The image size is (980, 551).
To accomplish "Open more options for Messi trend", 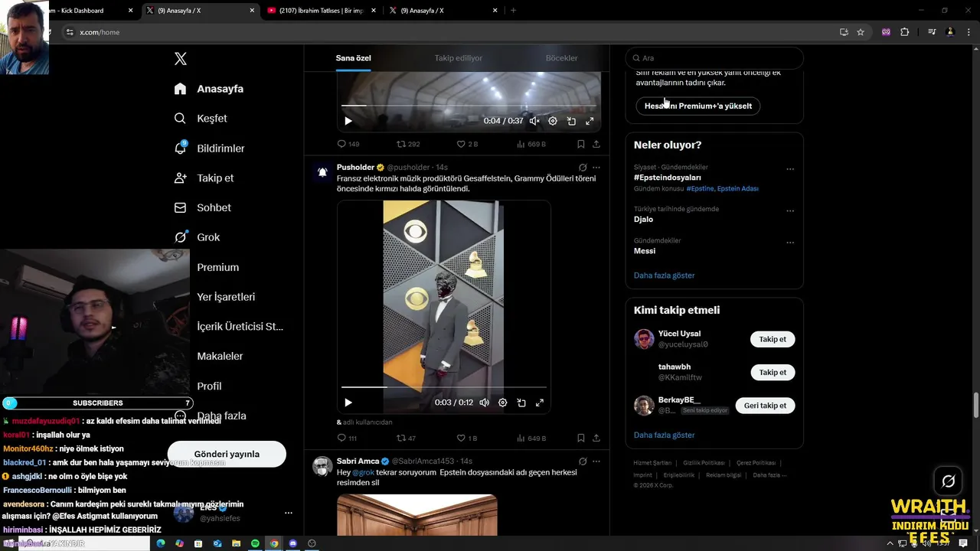I will pos(790,243).
